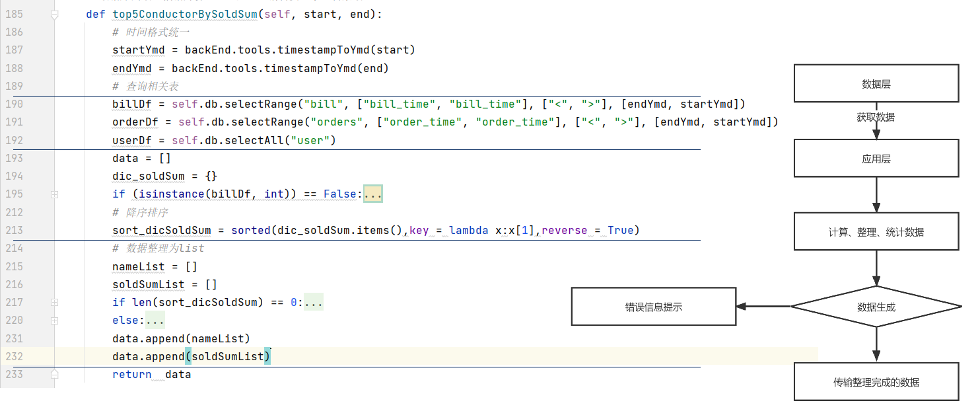Select the '数据层' flowchart box
980x419 pixels.
[876, 83]
